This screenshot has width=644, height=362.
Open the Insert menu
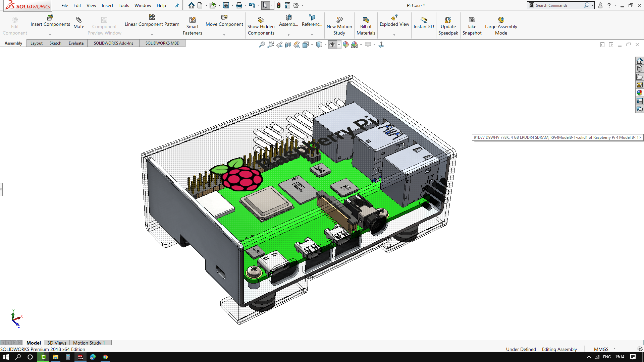(107, 5)
